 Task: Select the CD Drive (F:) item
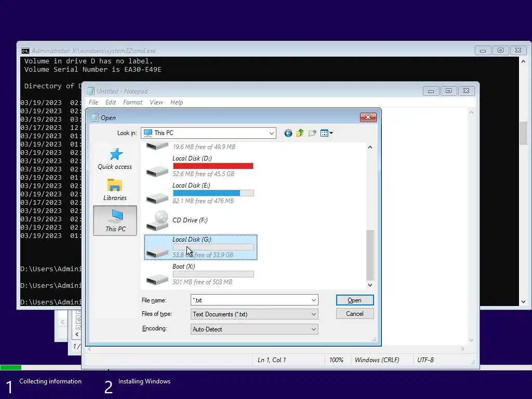[x=199, y=220]
